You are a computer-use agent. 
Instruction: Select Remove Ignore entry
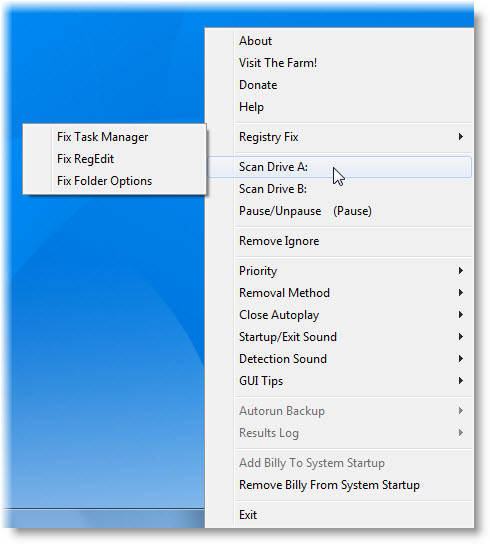click(339, 241)
